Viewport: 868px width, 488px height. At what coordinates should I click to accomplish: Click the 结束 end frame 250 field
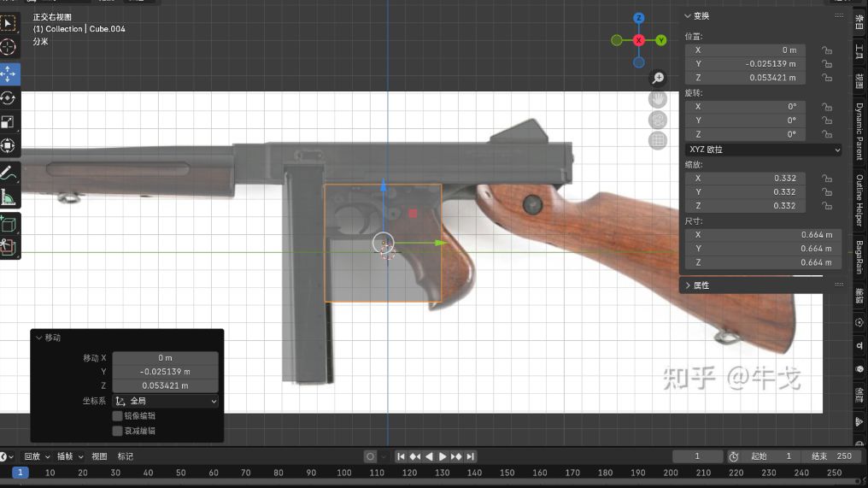tap(831, 456)
